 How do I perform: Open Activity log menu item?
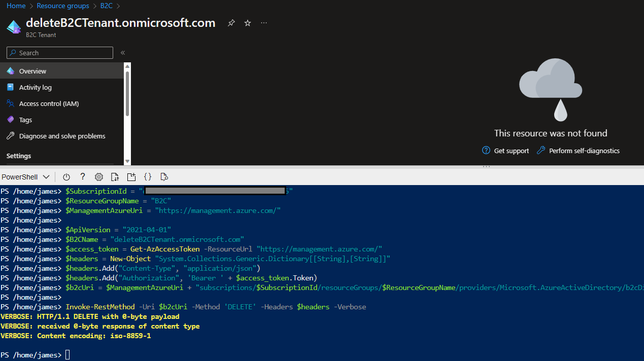point(61,87)
